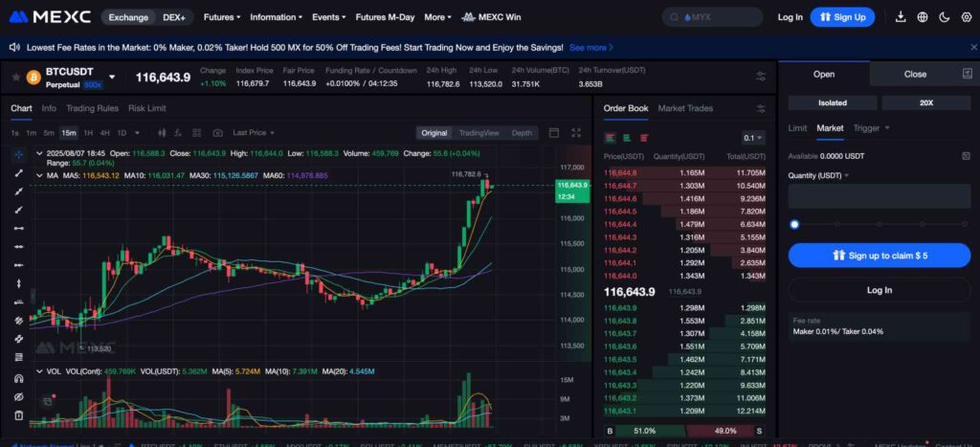Hide all drawings with the eye icon
The height and width of the screenshot is (447, 980).
19,397
